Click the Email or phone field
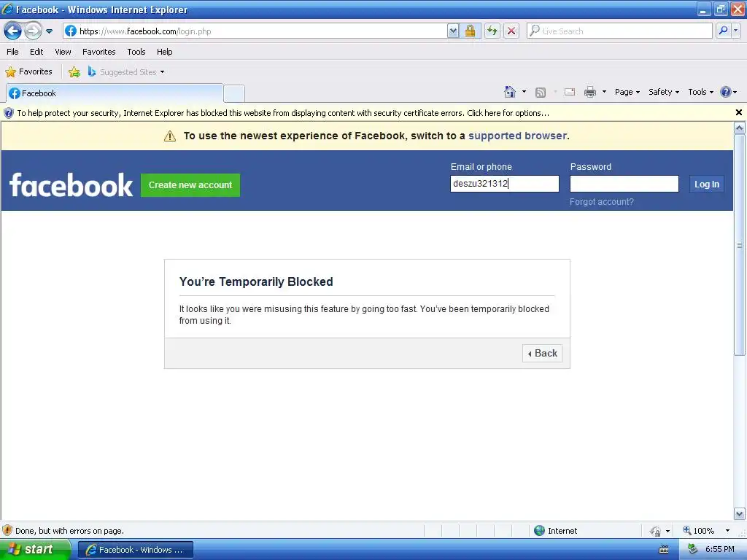 pos(505,184)
